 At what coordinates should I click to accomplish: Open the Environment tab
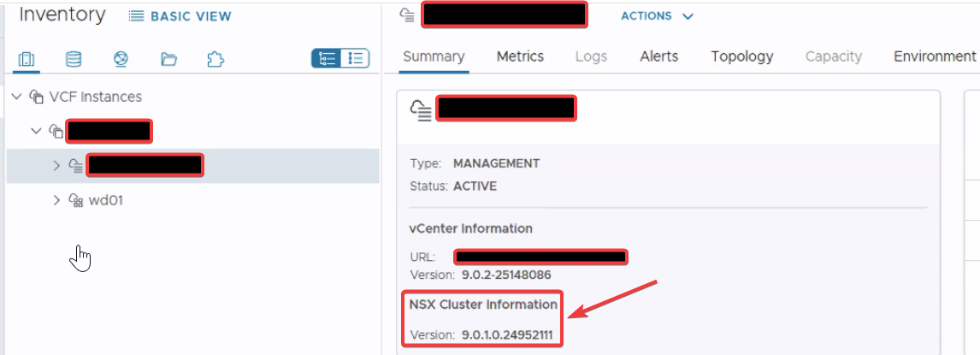[x=934, y=56]
